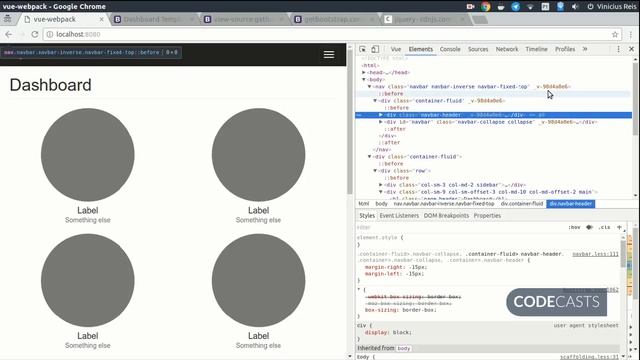Expand the sidebar div node

coord(381,185)
